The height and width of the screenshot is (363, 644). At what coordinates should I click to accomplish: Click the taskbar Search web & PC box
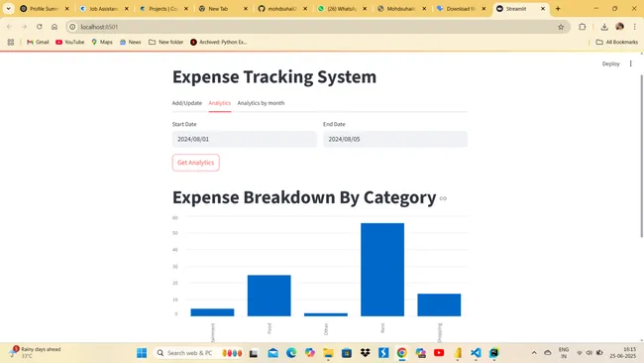pyautogui.click(x=199, y=353)
